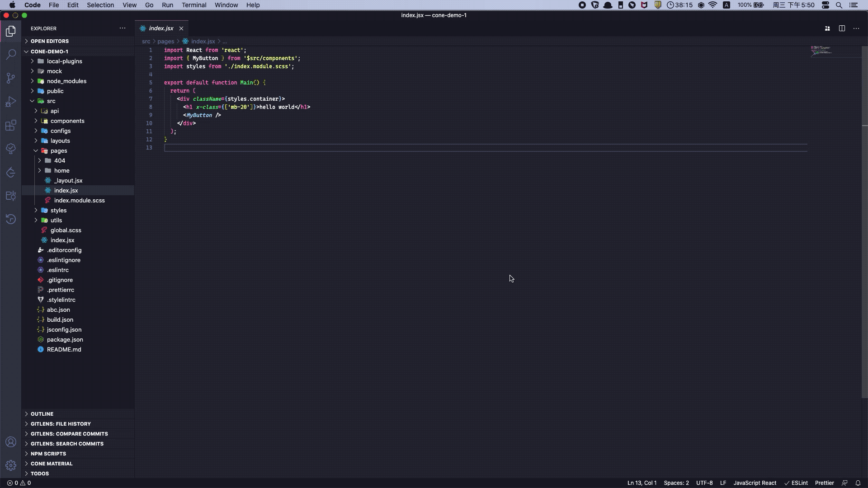Collapse the pages folder
This screenshot has height=488, width=868.
[x=59, y=150]
